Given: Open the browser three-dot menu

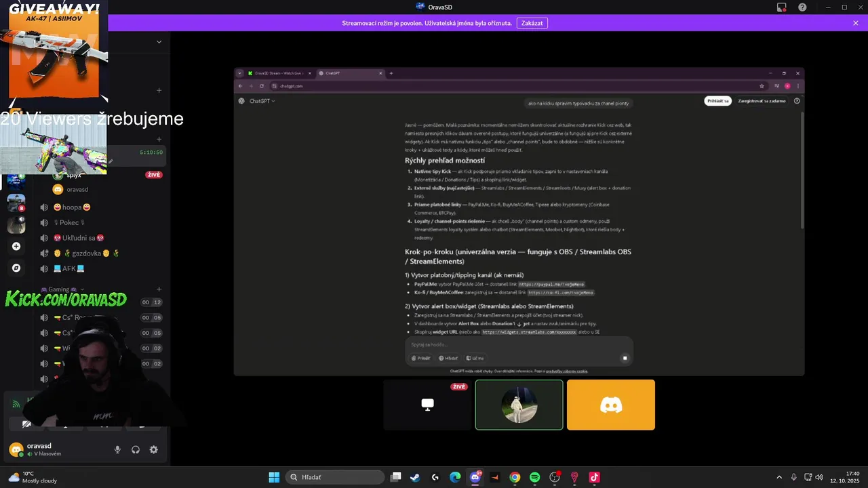Looking at the screenshot, I should coord(798,86).
